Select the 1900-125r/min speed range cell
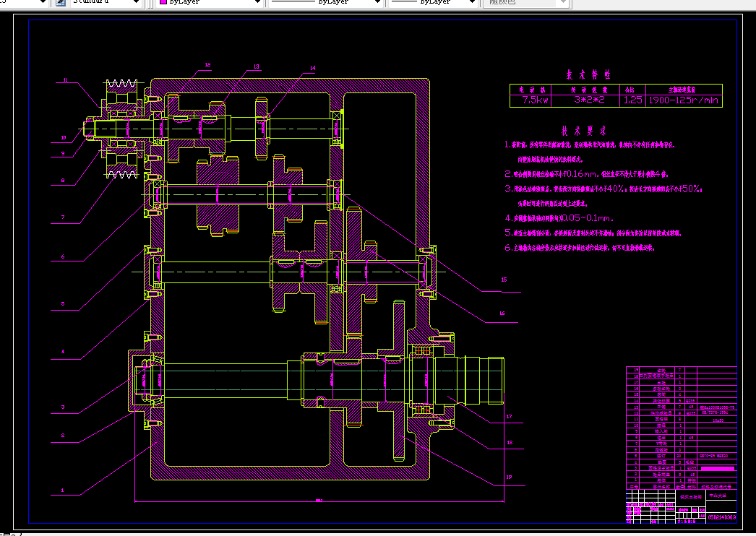 coord(684,100)
